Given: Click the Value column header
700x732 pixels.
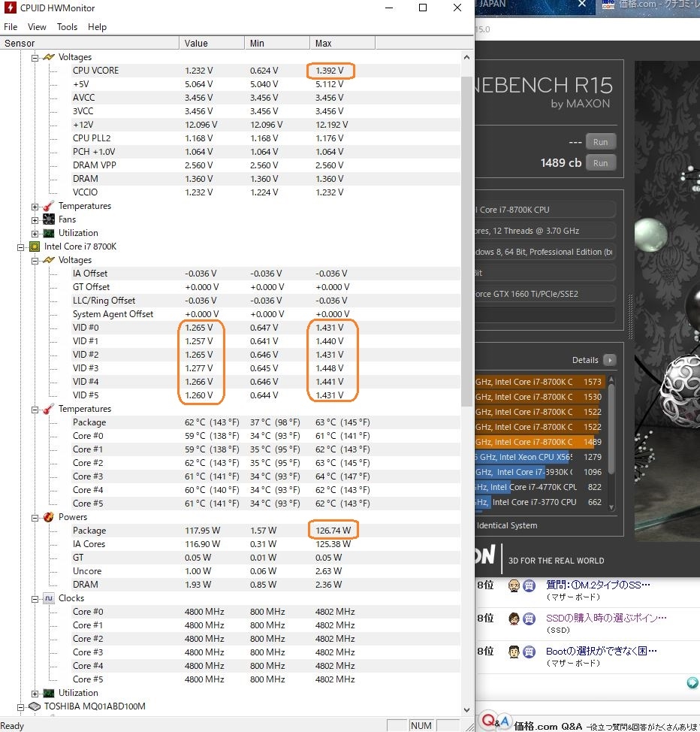Looking at the screenshot, I should [212, 44].
